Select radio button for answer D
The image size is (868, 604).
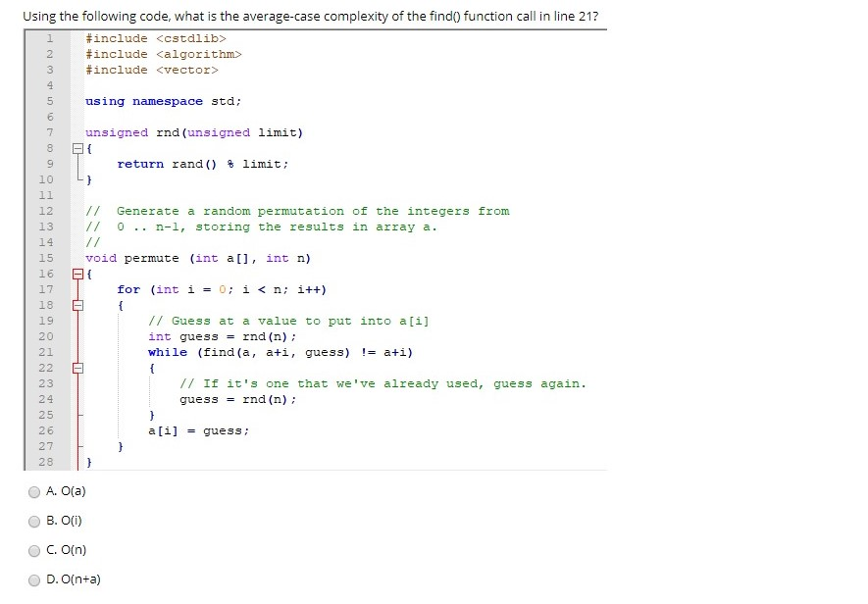coord(34,579)
